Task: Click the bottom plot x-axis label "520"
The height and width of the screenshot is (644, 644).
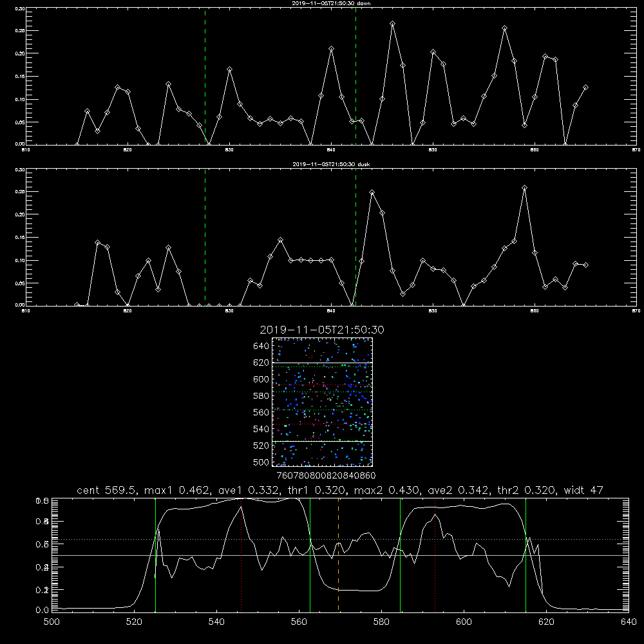Action: [x=134, y=622]
